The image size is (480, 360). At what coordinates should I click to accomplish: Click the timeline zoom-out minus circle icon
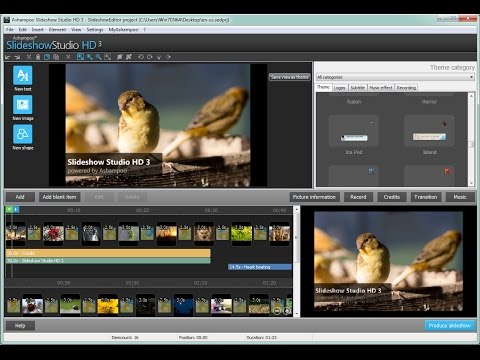tap(277, 311)
